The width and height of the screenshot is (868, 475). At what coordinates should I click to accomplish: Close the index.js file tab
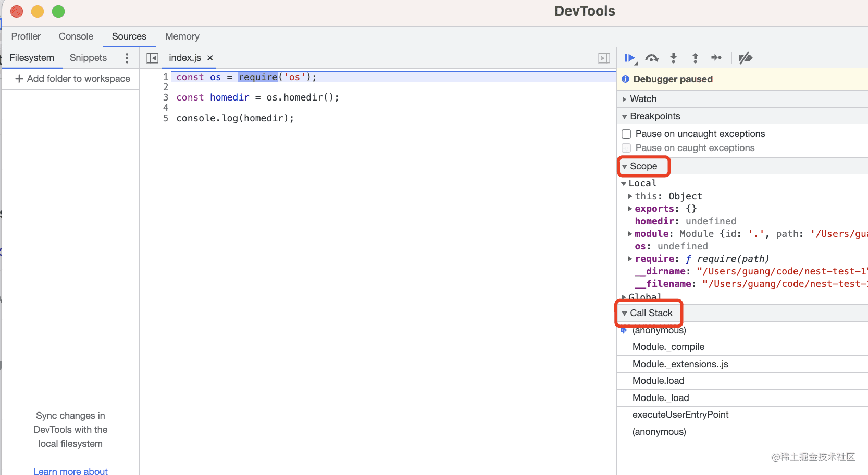tap(210, 58)
